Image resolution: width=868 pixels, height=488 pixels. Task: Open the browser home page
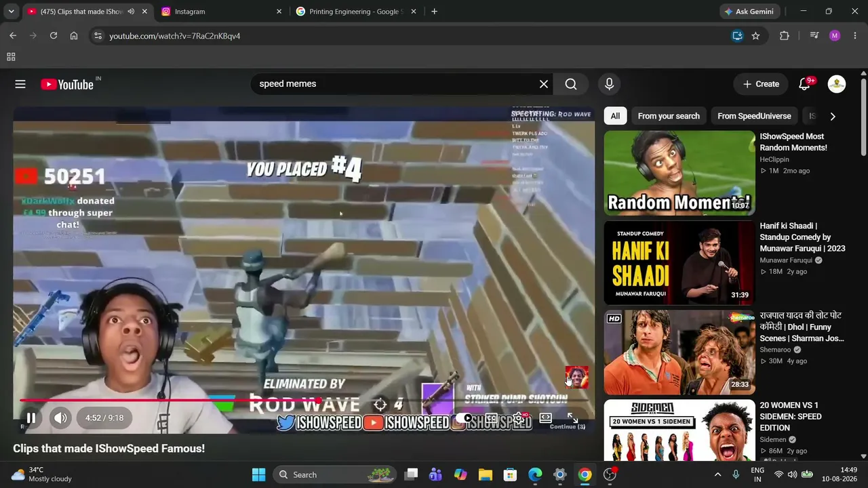74,36
